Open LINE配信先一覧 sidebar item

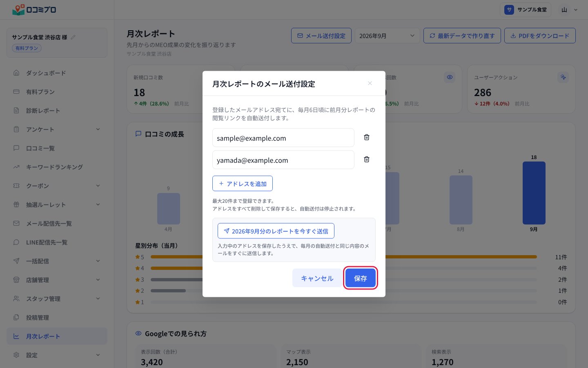pyautogui.click(x=57, y=242)
